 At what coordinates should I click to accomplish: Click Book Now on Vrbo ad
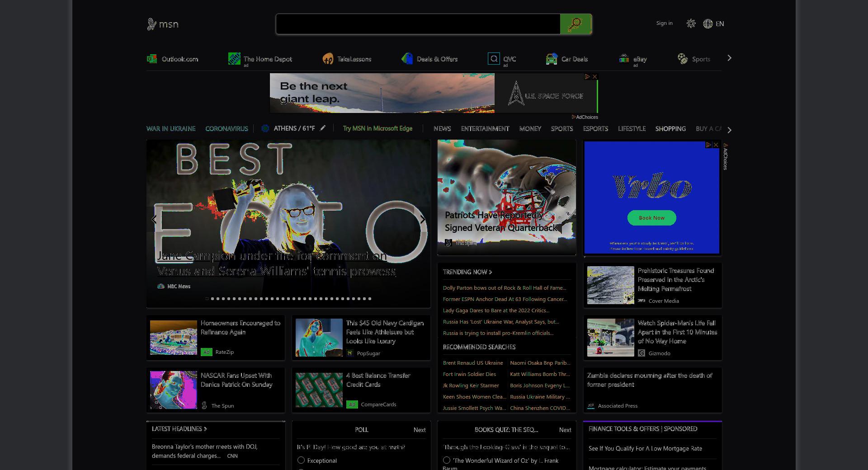[x=651, y=218]
